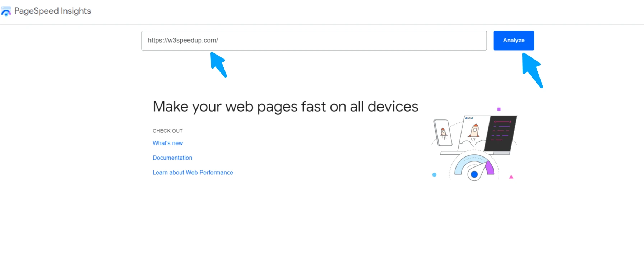The width and height of the screenshot is (644, 258).
Task: Click the small purple square decoration
Action: 499,109
